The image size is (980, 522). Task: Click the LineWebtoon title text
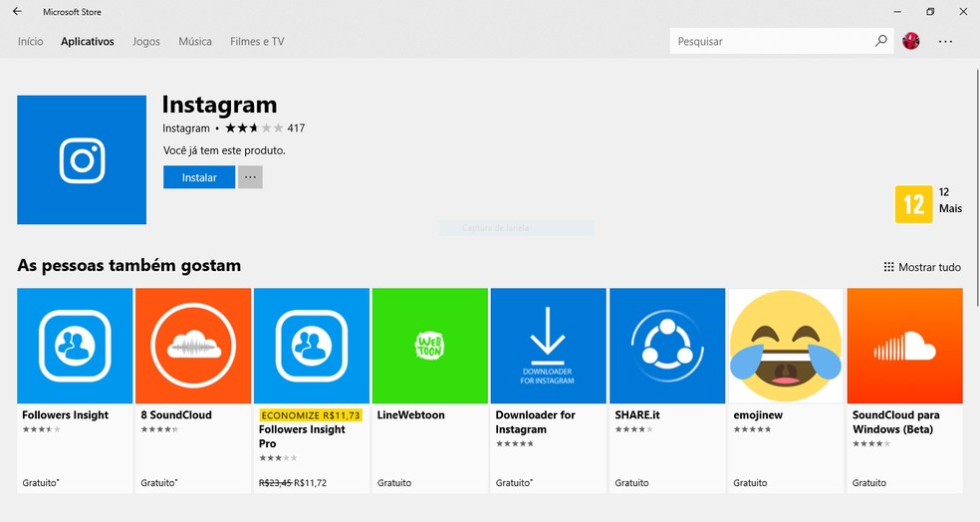pyautogui.click(x=410, y=415)
